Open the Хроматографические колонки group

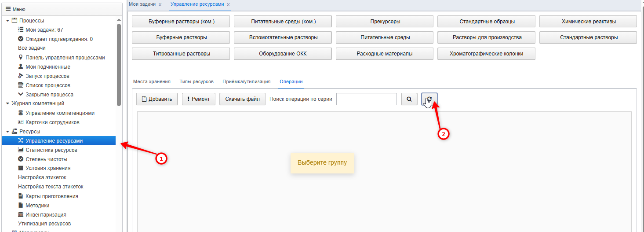click(x=487, y=54)
